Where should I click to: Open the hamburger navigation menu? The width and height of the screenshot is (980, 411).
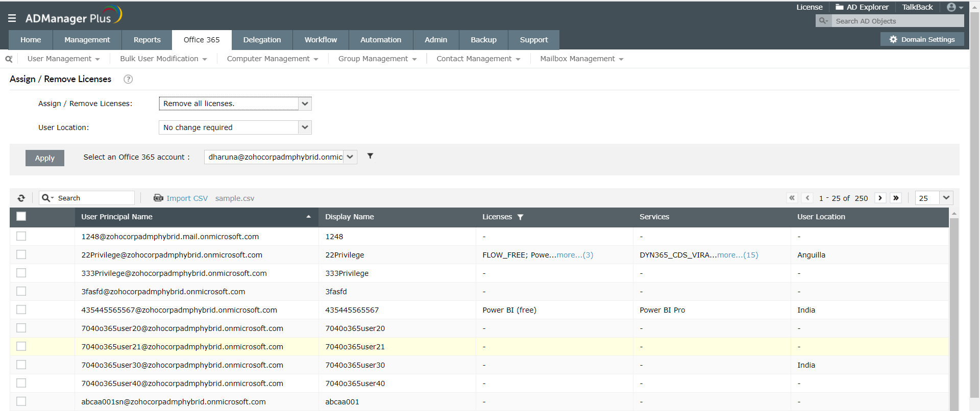(x=12, y=18)
